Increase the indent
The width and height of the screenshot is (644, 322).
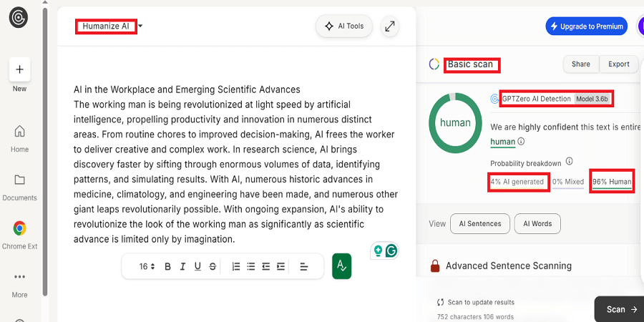(x=280, y=267)
